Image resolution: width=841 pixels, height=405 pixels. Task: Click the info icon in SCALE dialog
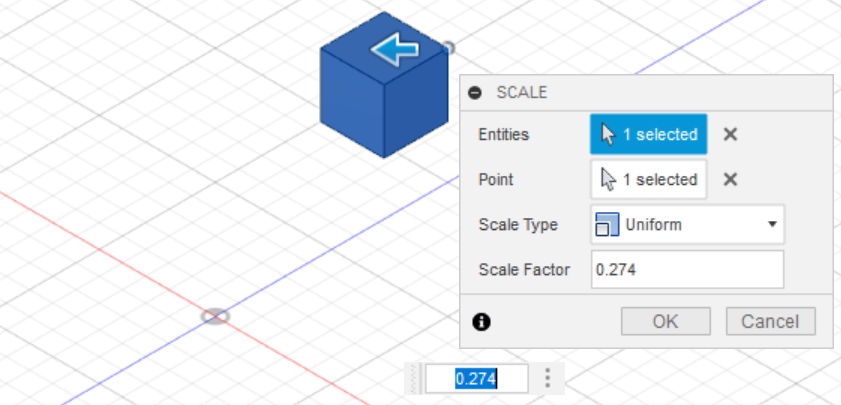pyautogui.click(x=482, y=322)
